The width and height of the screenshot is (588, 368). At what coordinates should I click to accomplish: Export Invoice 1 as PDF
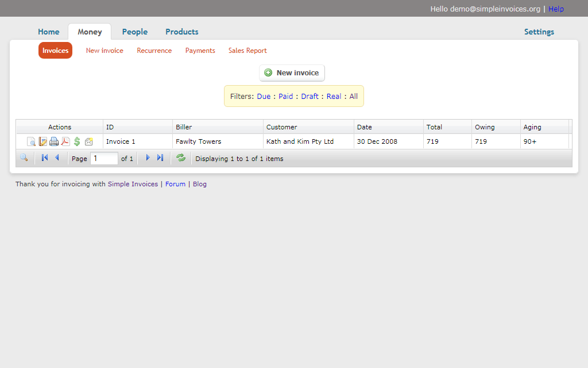65,141
